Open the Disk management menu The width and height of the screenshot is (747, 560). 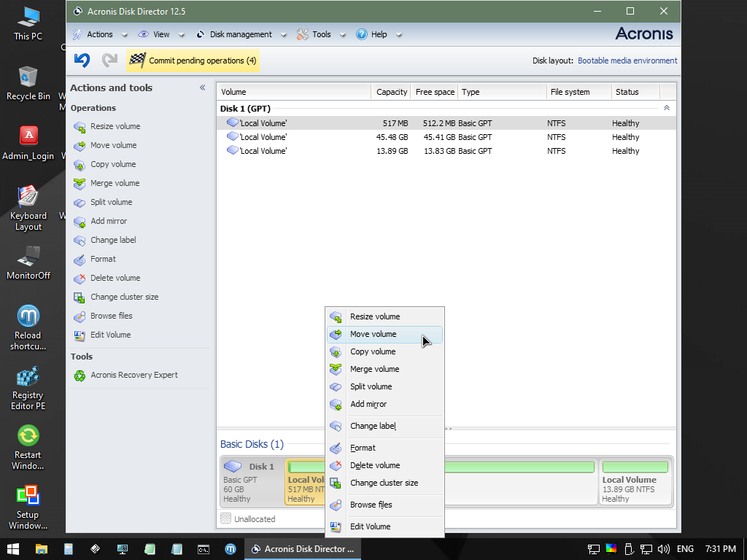pos(235,34)
